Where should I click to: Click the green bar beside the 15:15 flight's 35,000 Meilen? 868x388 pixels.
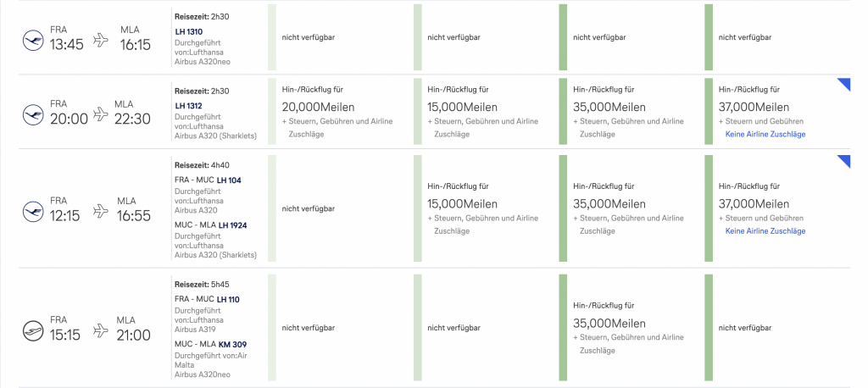pos(563,328)
